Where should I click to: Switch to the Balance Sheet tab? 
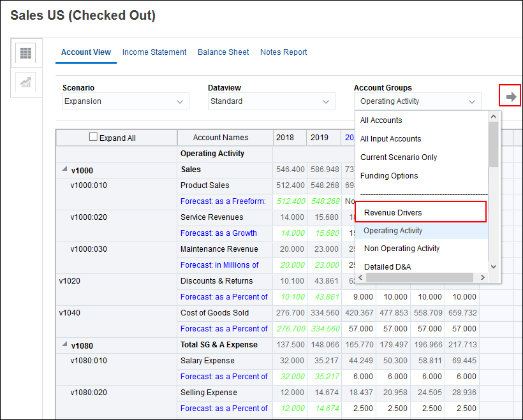(223, 52)
